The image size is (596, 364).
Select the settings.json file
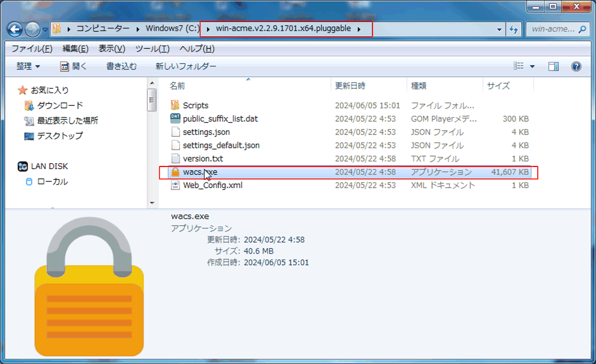click(x=349, y=132)
